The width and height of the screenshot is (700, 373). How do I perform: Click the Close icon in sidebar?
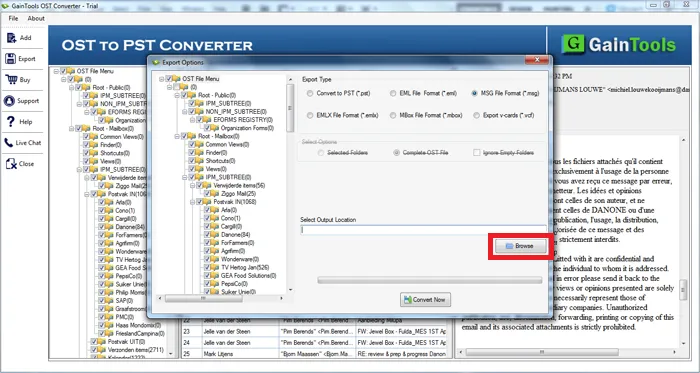click(11, 164)
